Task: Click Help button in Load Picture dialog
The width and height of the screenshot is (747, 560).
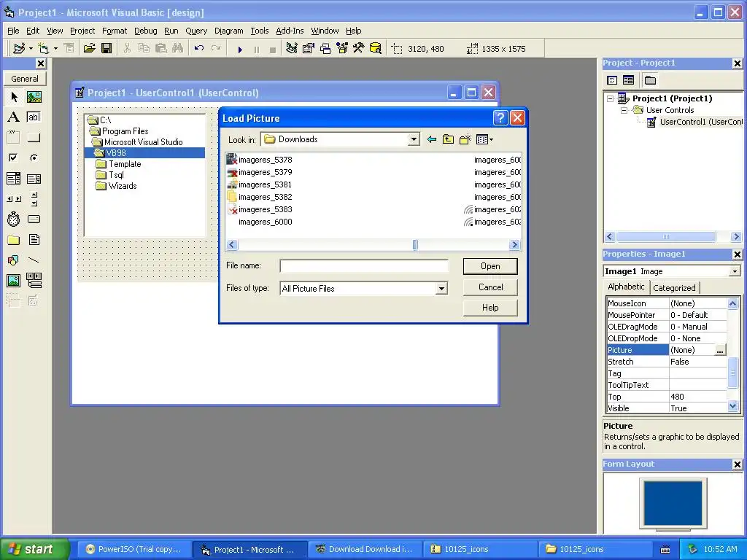Action: 490,308
